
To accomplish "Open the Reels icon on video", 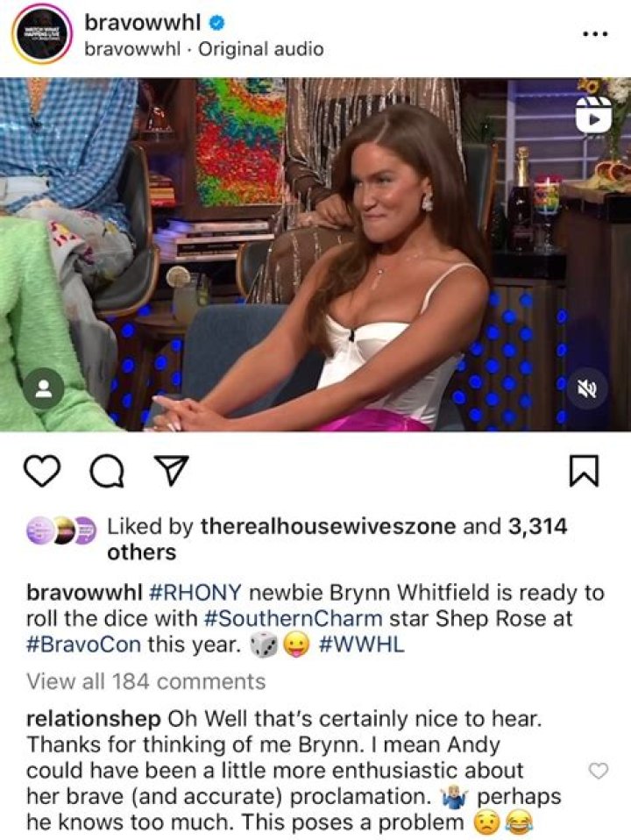I will point(593,115).
